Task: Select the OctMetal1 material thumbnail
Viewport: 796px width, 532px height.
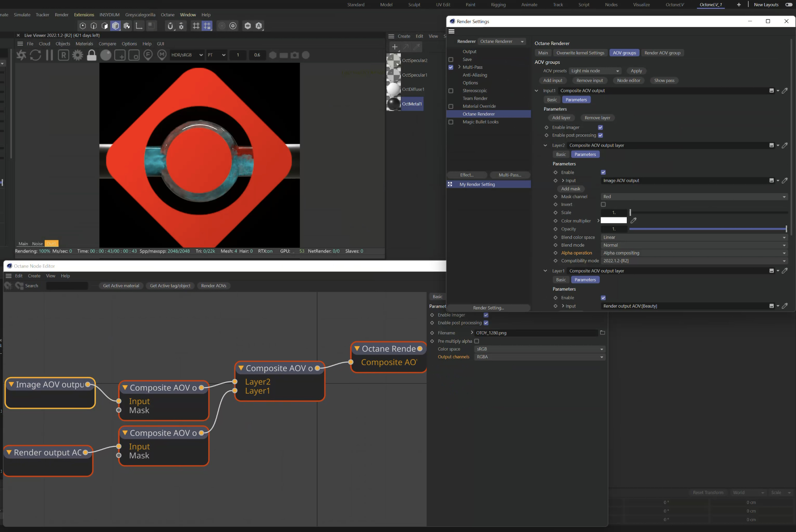Action: coord(393,104)
